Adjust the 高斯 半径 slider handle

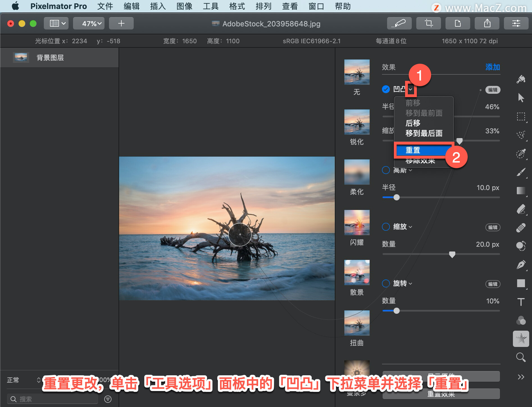396,197
